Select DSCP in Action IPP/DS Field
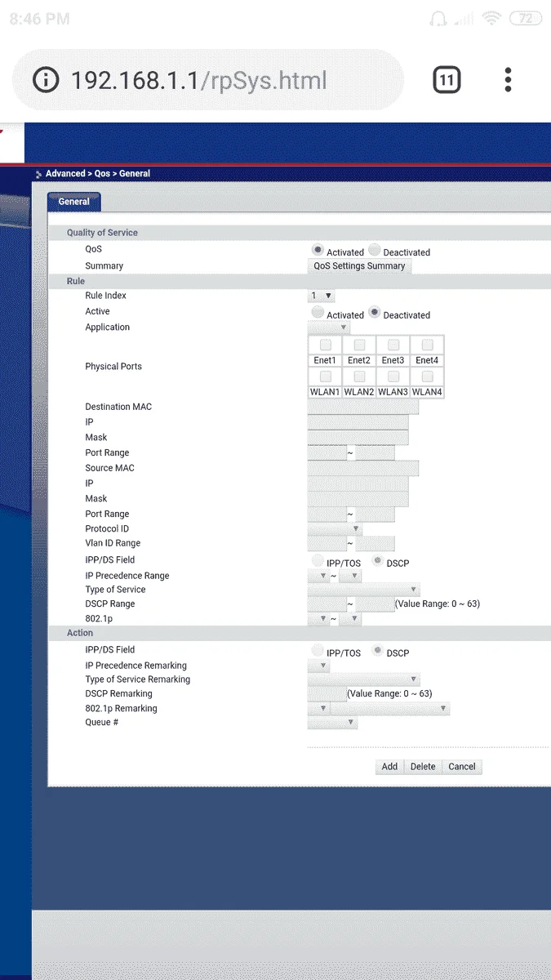The width and height of the screenshot is (551, 980). coord(378,651)
